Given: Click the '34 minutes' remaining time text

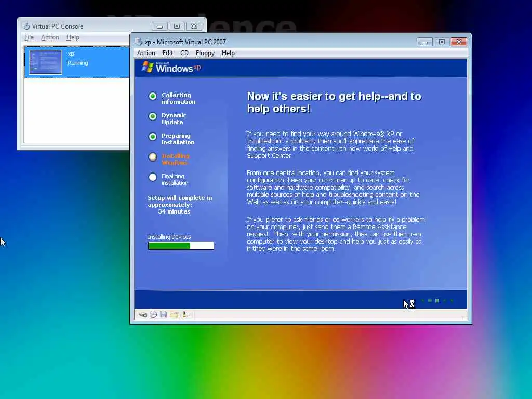Looking at the screenshot, I should [174, 211].
